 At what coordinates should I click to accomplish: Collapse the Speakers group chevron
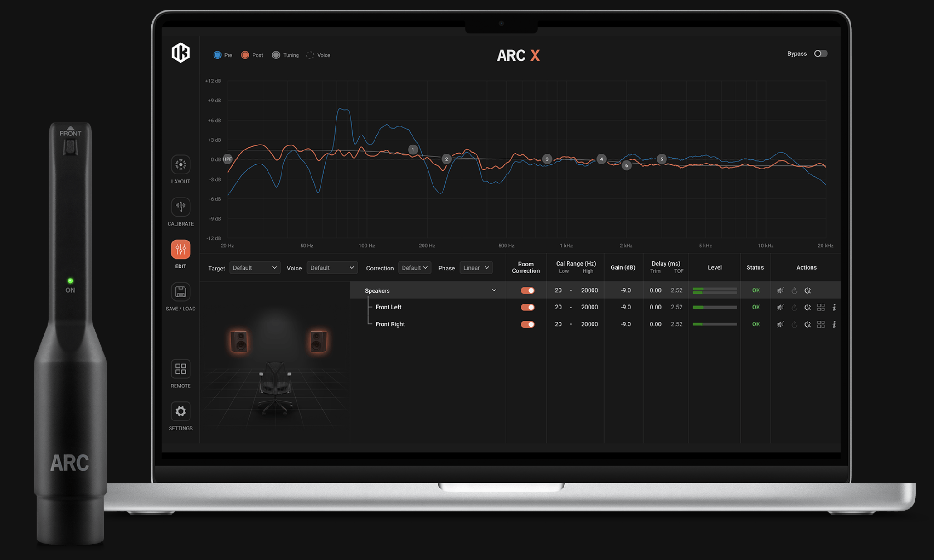coord(494,290)
